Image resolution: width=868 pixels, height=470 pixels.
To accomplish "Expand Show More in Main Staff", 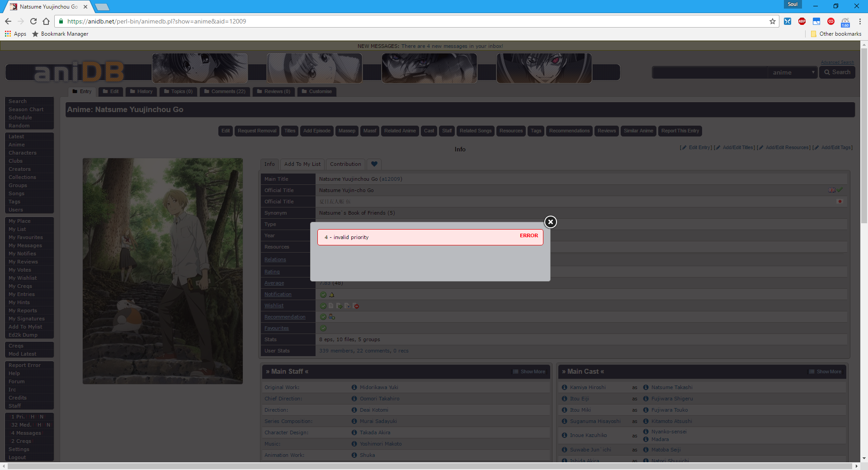I will pyautogui.click(x=529, y=371).
